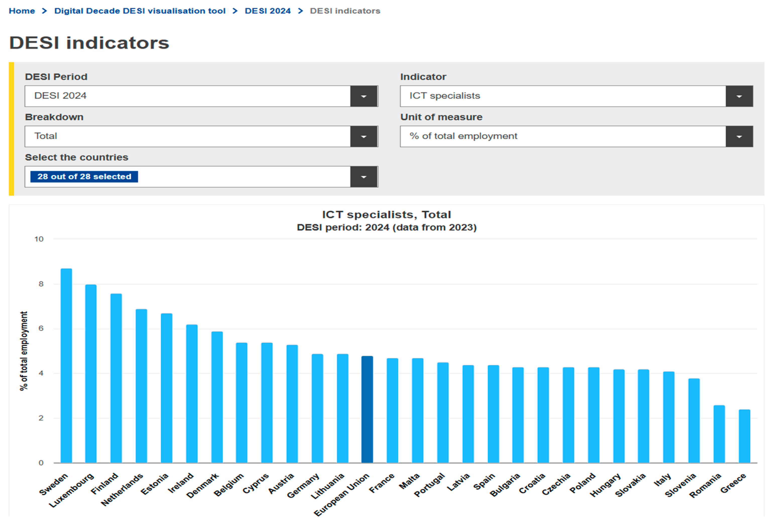
Task: Go to the DESI 2024 breadcrumb
Action: (268, 11)
